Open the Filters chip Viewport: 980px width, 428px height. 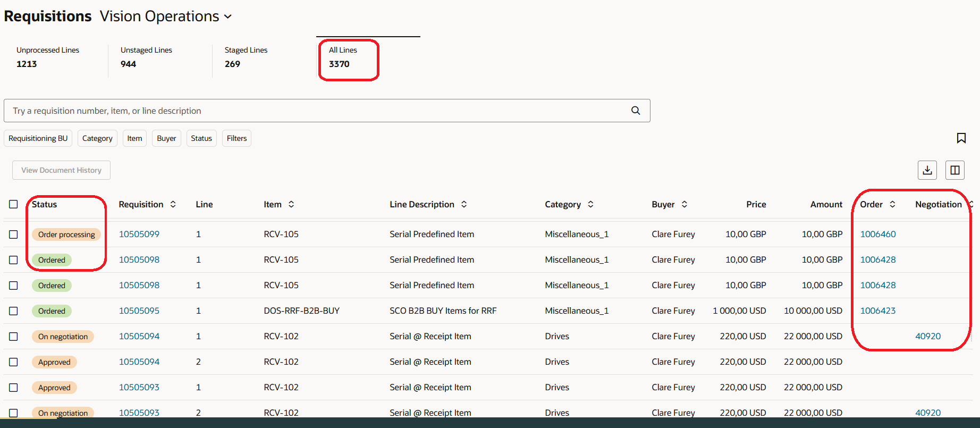pos(236,138)
